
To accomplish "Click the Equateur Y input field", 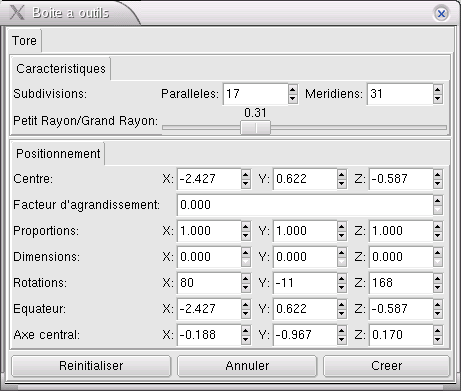I will pos(305,309).
